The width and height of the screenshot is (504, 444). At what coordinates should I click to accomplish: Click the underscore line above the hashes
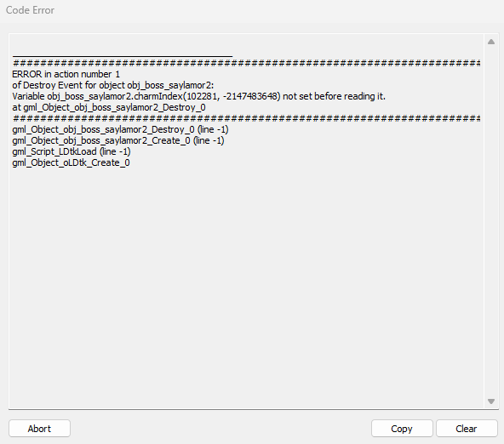point(122,56)
